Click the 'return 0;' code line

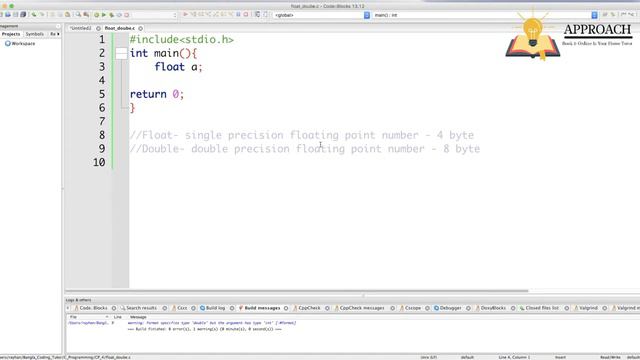[x=157, y=94]
